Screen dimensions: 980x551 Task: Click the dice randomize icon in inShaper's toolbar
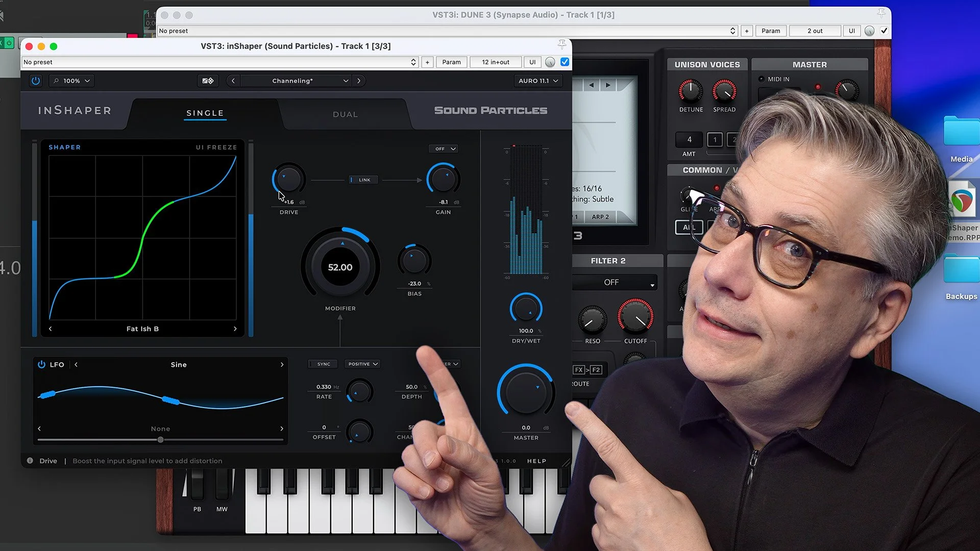coord(208,81)
